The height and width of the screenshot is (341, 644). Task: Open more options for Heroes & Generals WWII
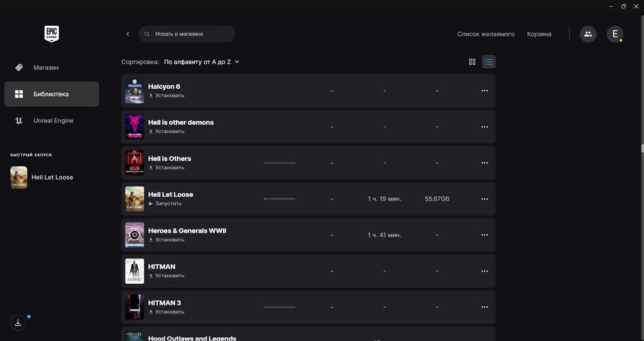click(x=484, y=235)
